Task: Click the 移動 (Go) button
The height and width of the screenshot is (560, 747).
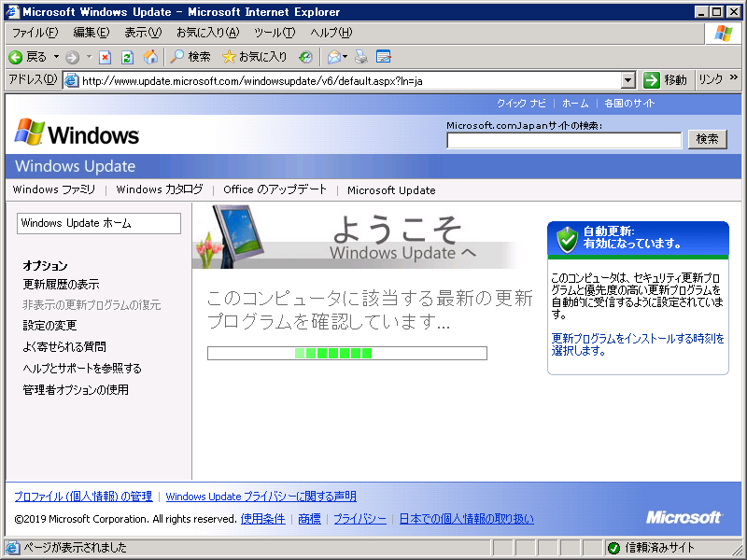Action: click(x=665, y=80)
